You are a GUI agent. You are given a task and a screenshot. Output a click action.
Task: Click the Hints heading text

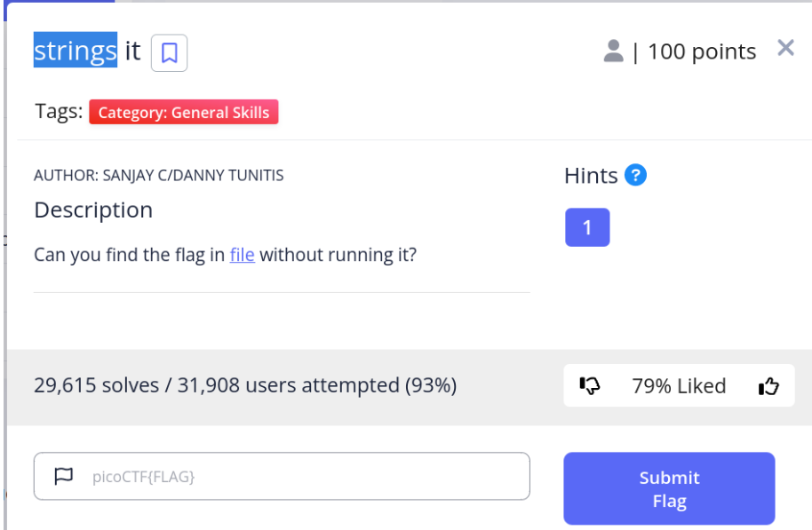(x=591, y=176)
